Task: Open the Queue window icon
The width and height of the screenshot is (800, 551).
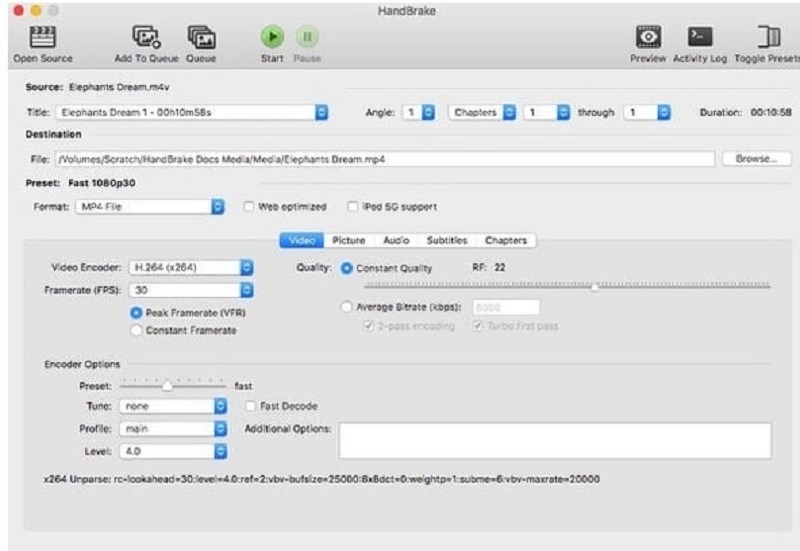Action: coord(202,36)
